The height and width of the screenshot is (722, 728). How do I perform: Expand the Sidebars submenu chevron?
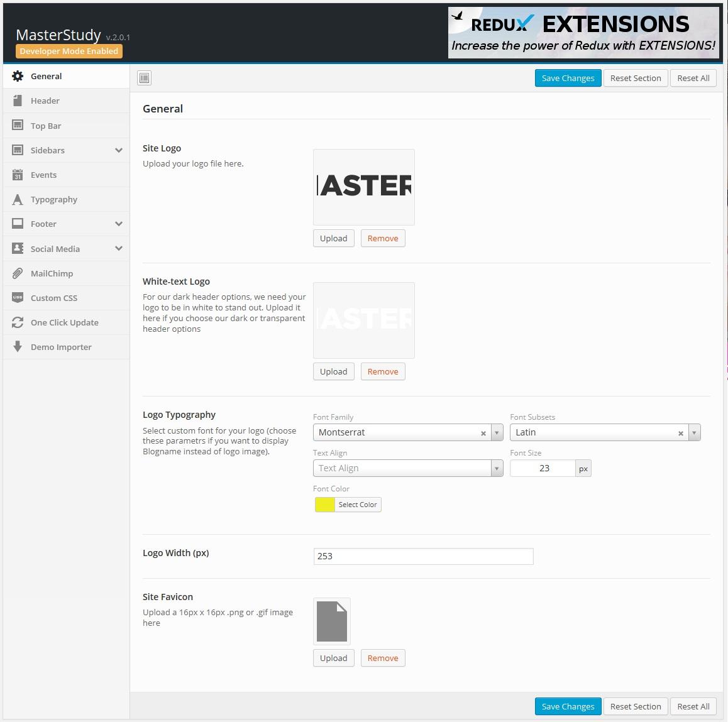(119, 150)
